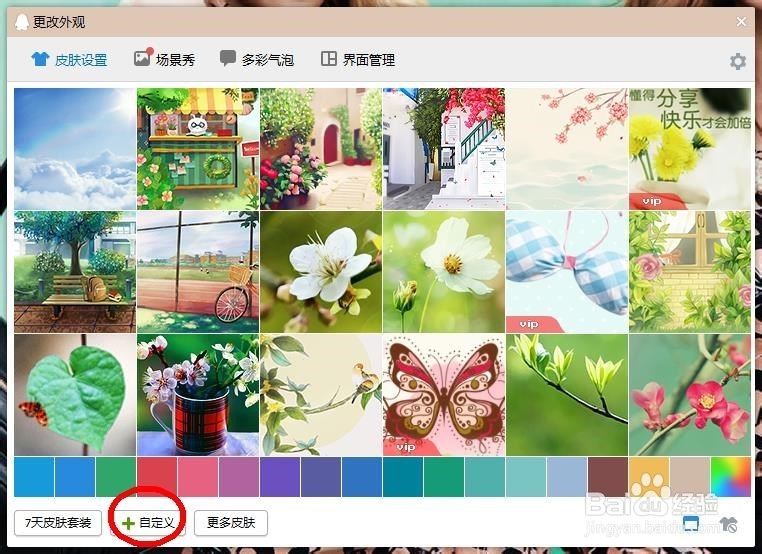Select the pink cherry blossom branch skin

[567, 149]
